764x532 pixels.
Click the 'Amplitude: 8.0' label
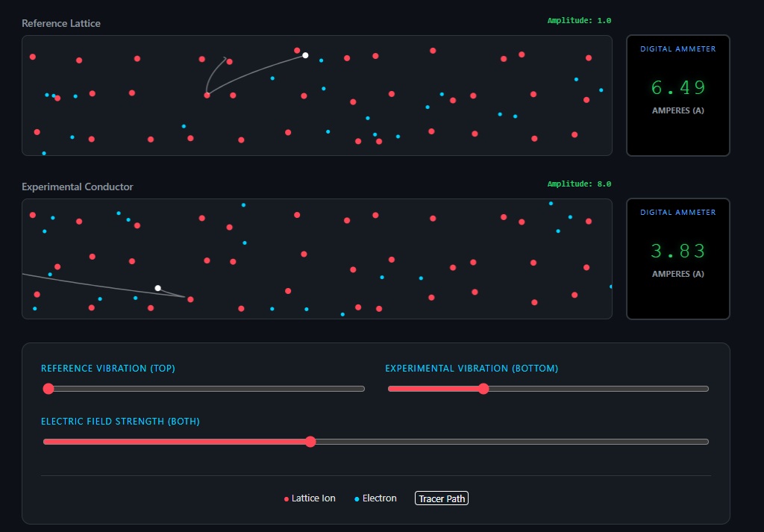point(579,184)
